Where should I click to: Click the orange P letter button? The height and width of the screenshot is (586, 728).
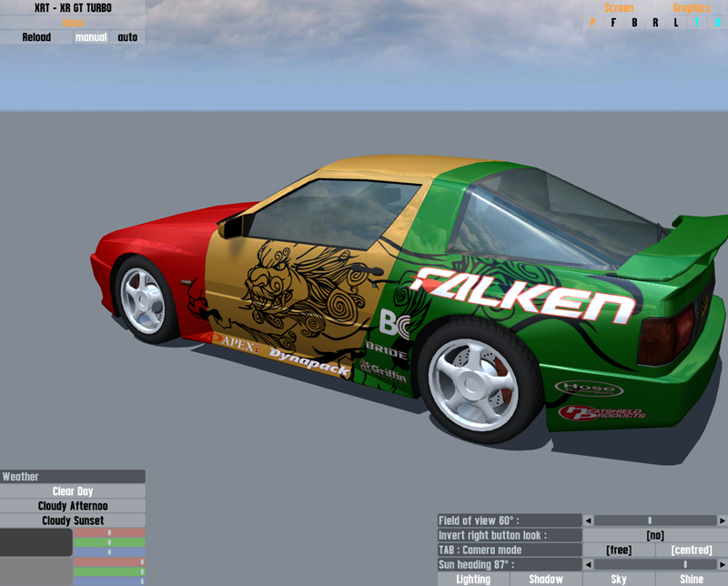click(593, 22)
